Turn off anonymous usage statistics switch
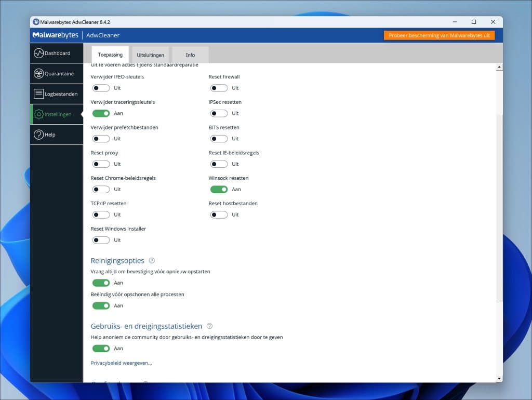The image size is (532, 400). (x=101, y=349)
